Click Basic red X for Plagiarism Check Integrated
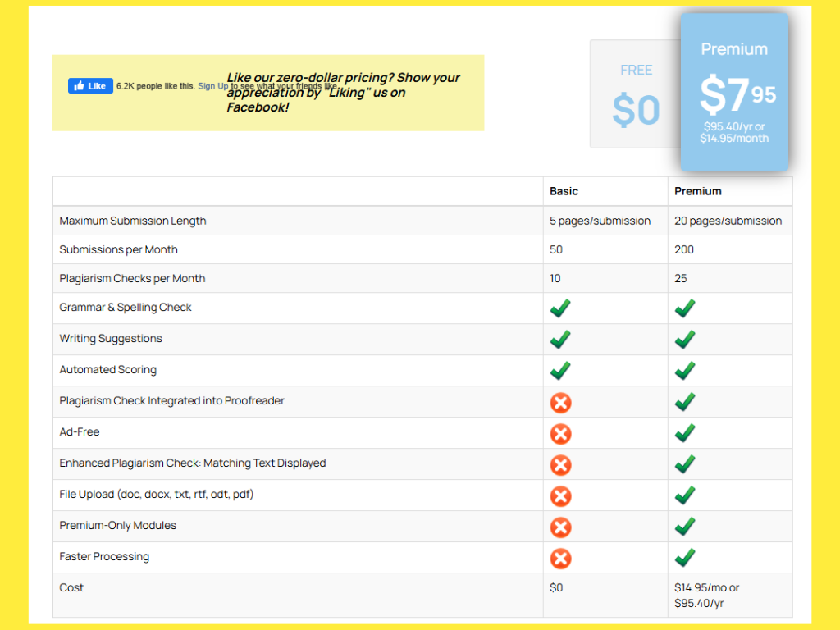Image resolution: width=840 pixels, height=630 pixels. pyautogui.click(x=561, y=403)
